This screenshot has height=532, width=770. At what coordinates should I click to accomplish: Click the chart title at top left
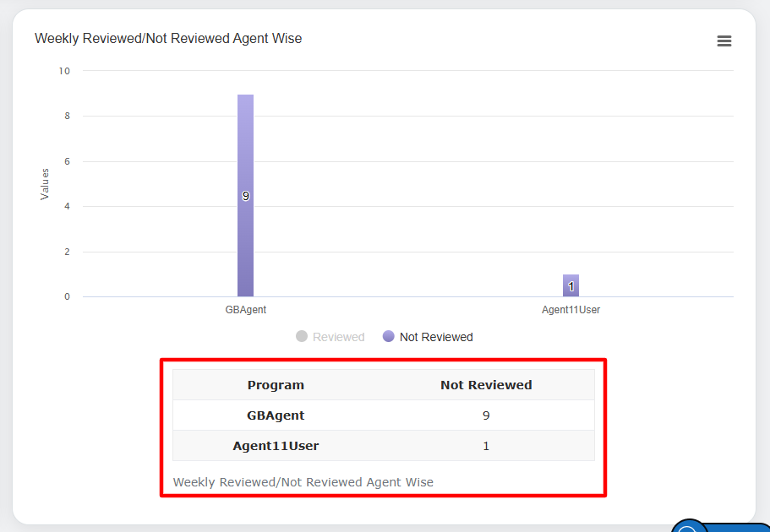(x=168, y=39)
